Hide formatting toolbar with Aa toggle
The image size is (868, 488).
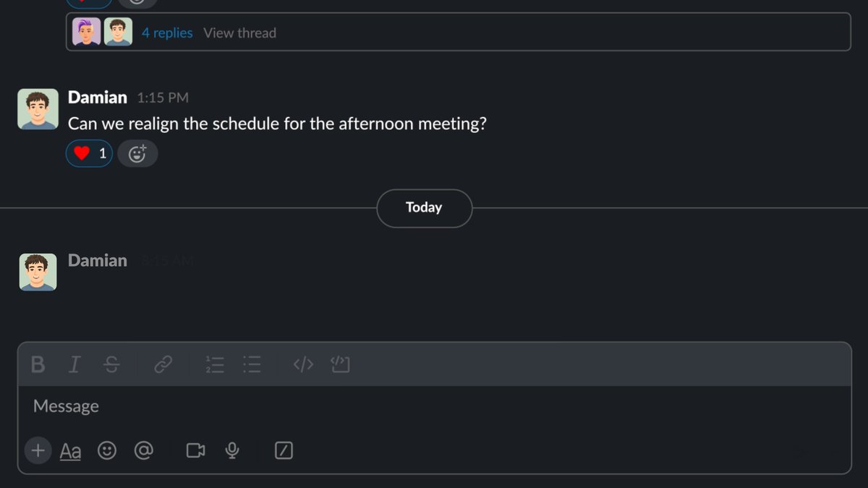(x=70, y=452)
